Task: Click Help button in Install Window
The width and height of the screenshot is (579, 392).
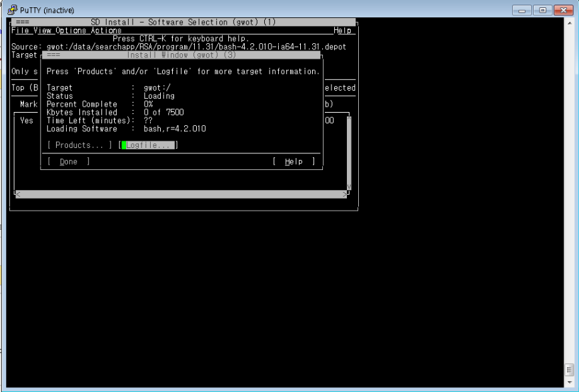Action: [294, 161]
